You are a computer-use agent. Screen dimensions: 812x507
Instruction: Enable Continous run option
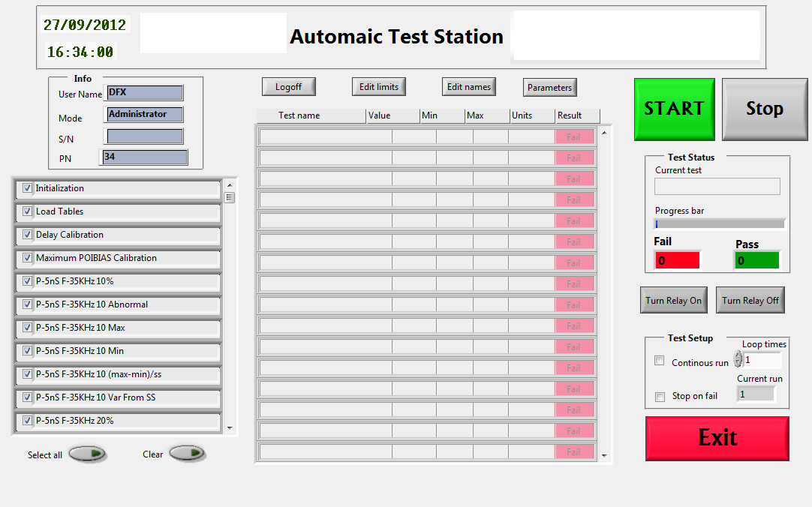point(659,361)
